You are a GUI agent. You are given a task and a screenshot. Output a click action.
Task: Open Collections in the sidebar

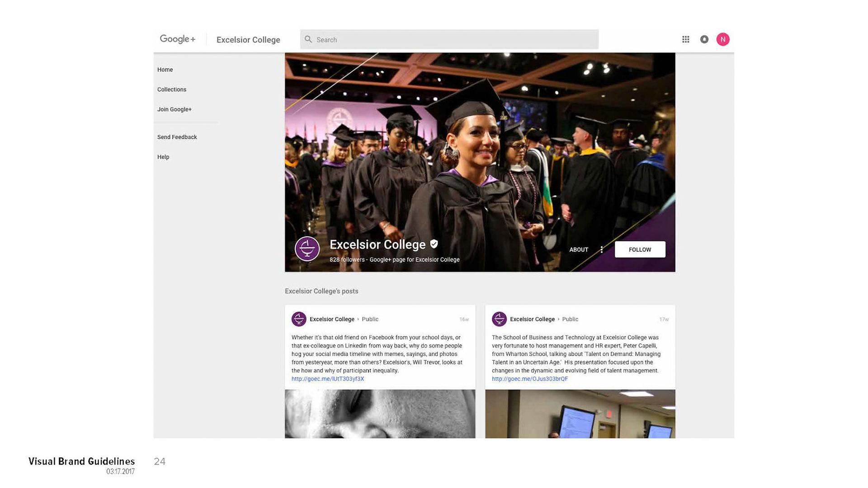pyautogui.click(x=172, y=89)
